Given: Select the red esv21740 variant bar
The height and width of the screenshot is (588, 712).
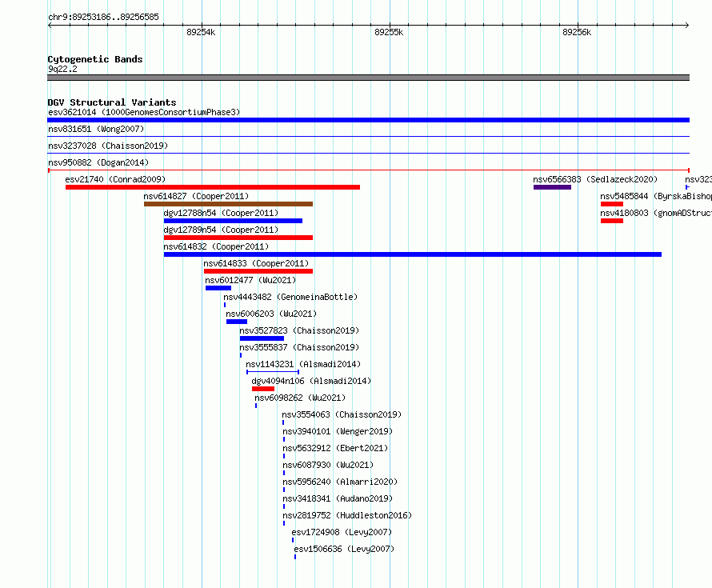Looking at the screenshot, I should [213, 187].
